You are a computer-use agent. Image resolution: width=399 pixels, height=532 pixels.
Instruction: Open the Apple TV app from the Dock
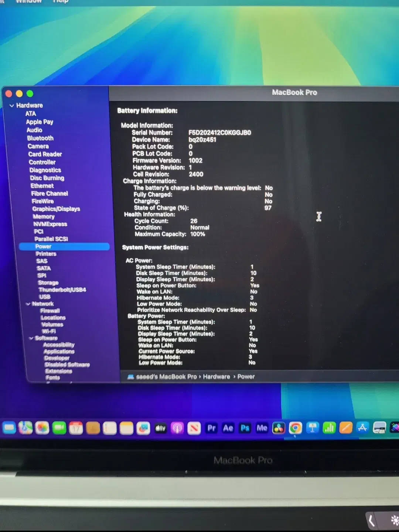(161, 428)
